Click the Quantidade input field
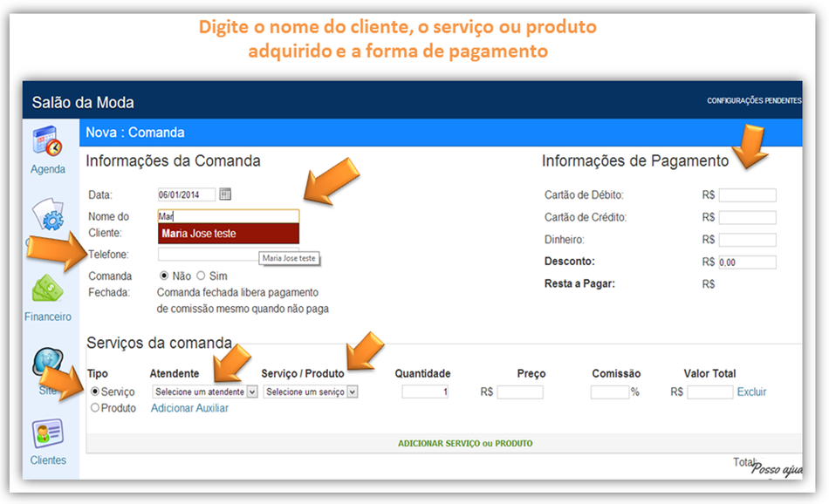Viewport: 829px width, 504px height. click(x=423, y=391)
